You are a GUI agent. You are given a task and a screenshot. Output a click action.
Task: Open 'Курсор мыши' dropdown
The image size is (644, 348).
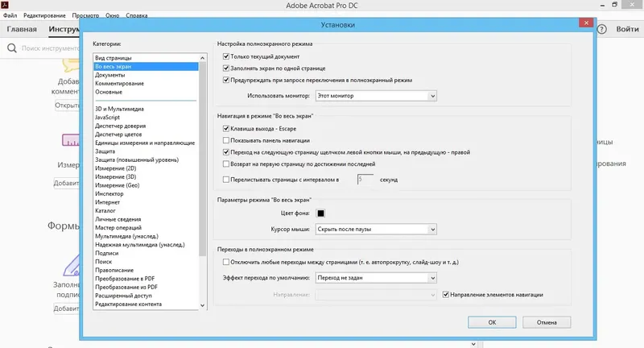(376, 230)
